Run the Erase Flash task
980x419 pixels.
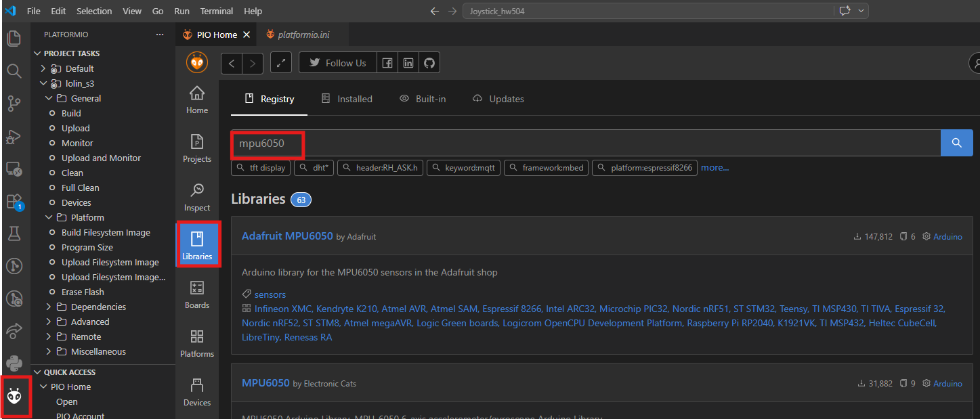83,292
